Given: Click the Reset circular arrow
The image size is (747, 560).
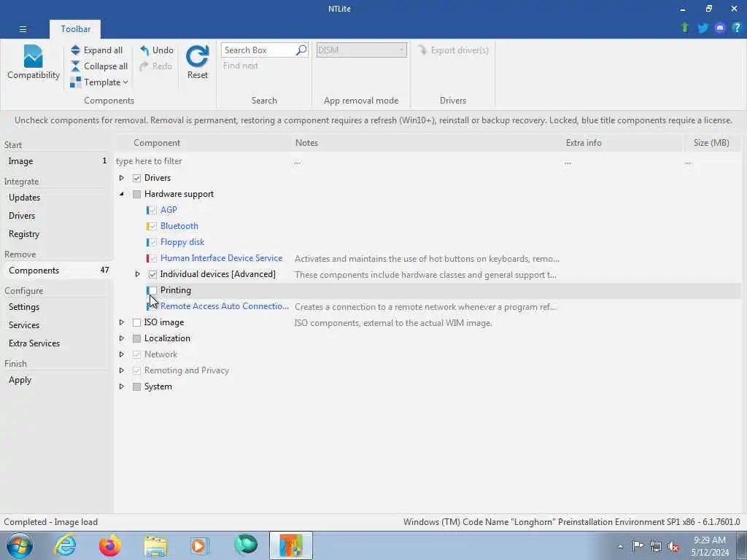Looking at the screenshot, I should pyautogui.click(x=197, y=56).
